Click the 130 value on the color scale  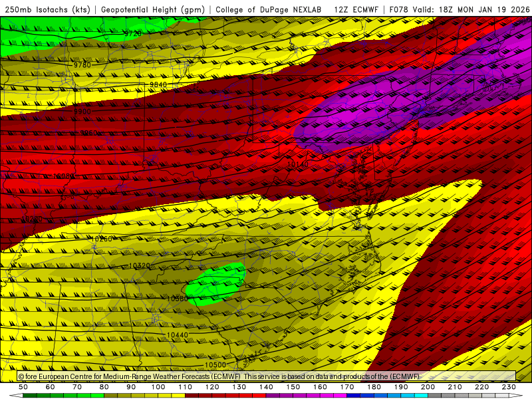coord(239,387)
